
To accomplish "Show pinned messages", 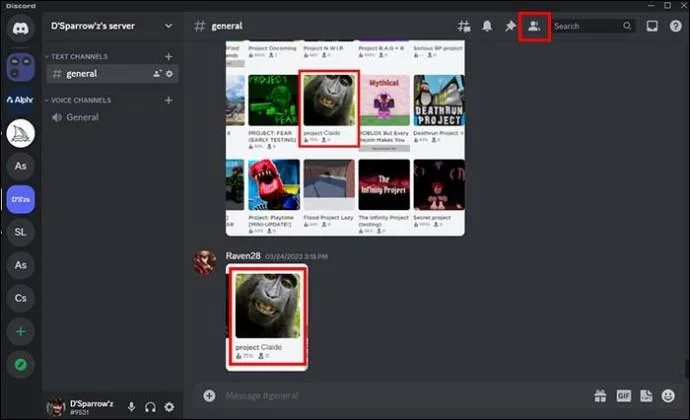I will [x=510, y=26].
